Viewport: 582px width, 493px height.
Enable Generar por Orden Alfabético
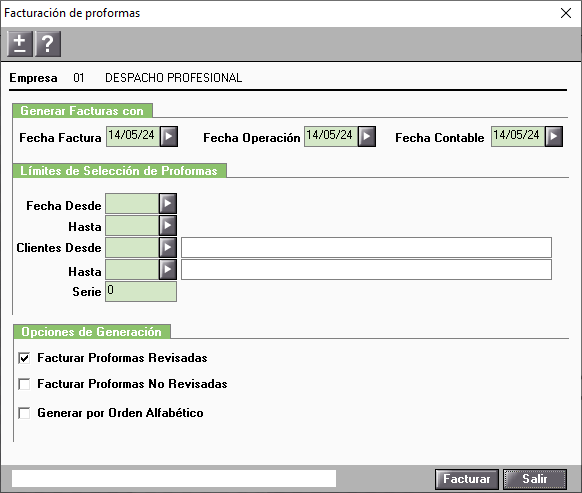(x=24, y=413)
